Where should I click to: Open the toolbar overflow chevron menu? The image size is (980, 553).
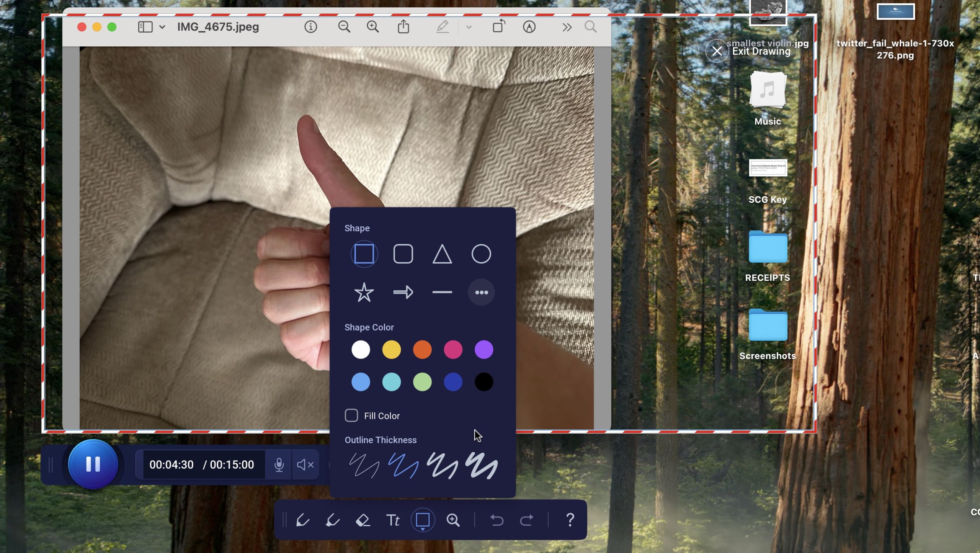point(566,27)
